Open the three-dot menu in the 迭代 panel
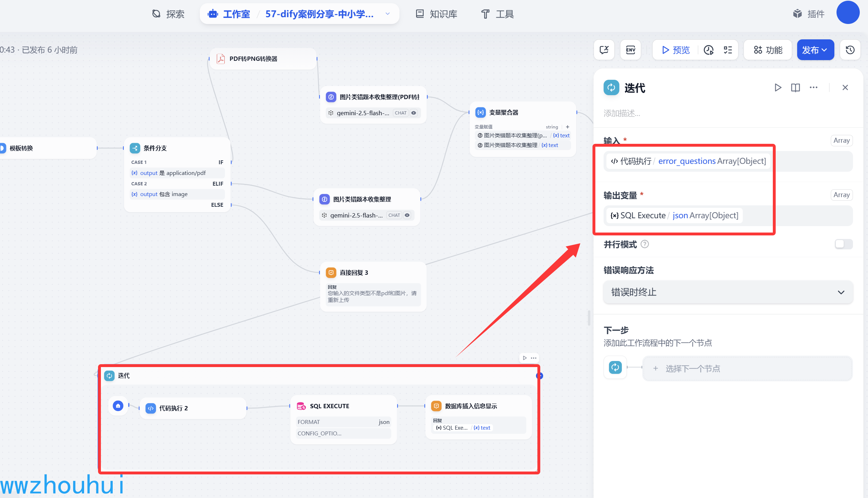 click(814, 88)
